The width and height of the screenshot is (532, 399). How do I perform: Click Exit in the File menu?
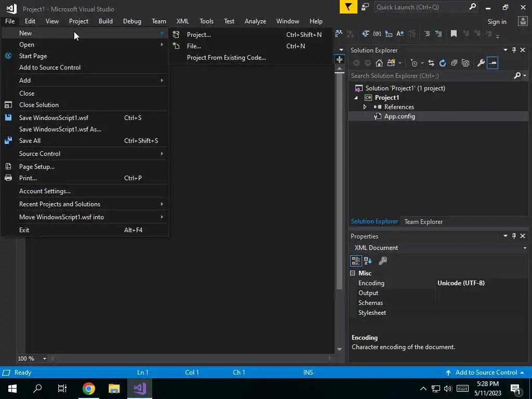[x=85, y=230]
